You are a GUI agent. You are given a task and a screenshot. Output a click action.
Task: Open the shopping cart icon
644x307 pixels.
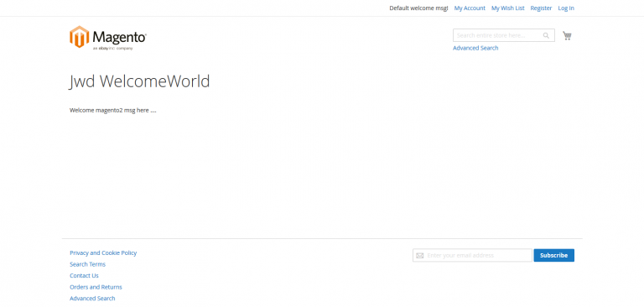567,36
